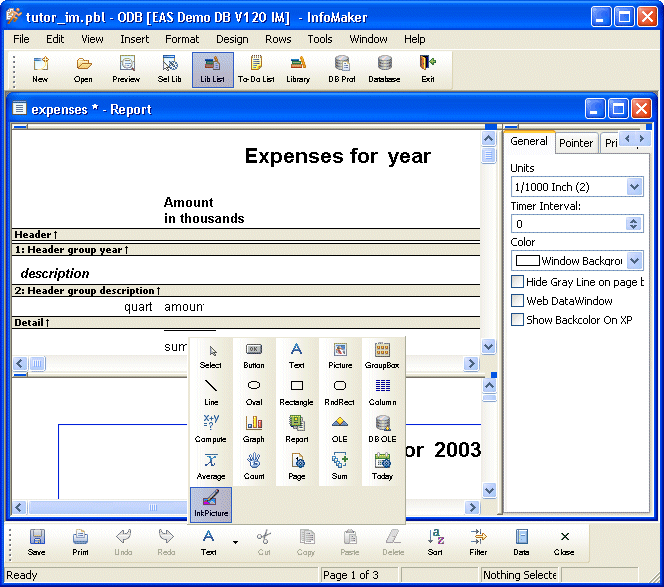Image resolution: width=664 pixels, height=587 pixels.
Task: Select the Picture control in palette
Action: point(340,356)
